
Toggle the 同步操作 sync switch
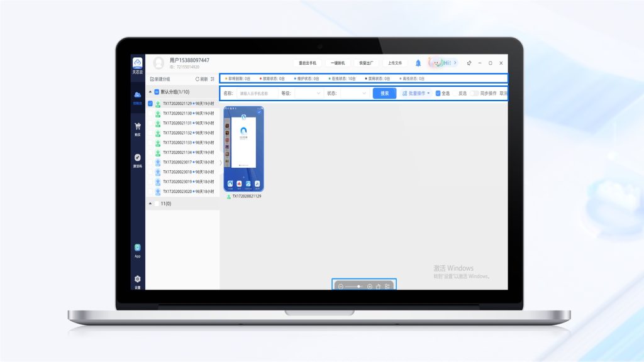474,93
